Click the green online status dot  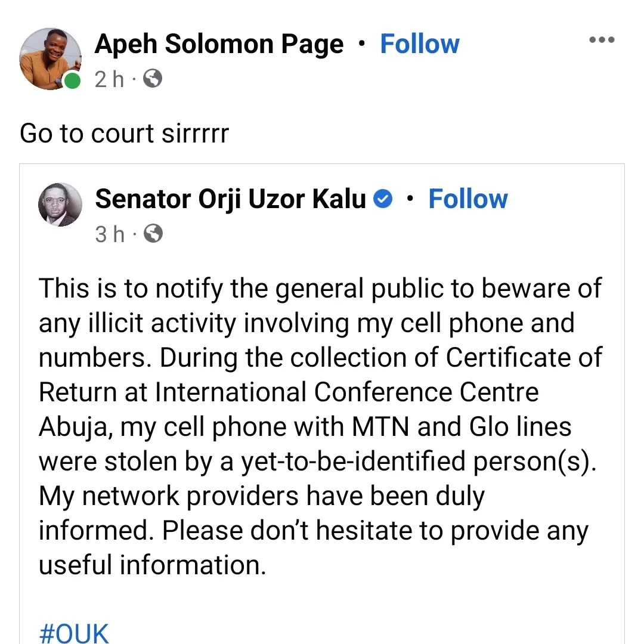(x=72, y=80)
